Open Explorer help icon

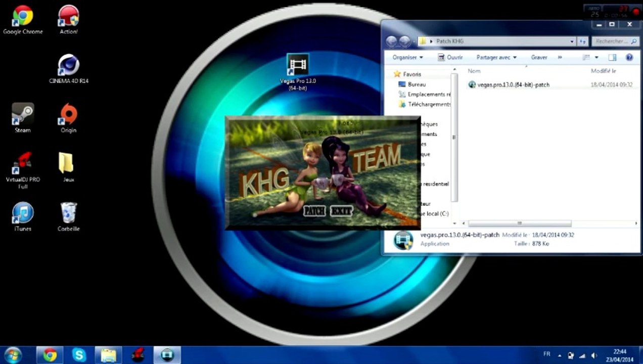pos(629,57)
